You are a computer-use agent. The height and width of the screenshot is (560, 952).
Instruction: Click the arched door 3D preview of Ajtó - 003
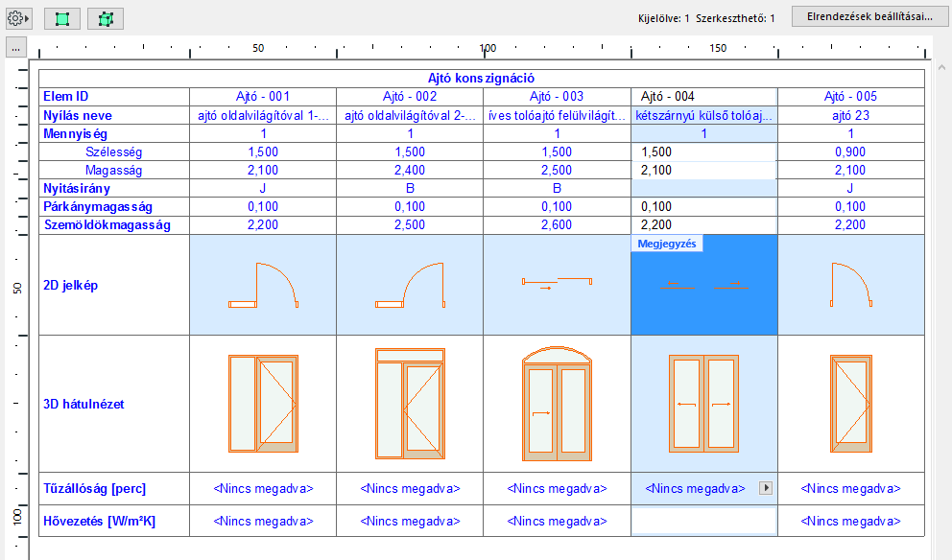(x=557, y=403)
